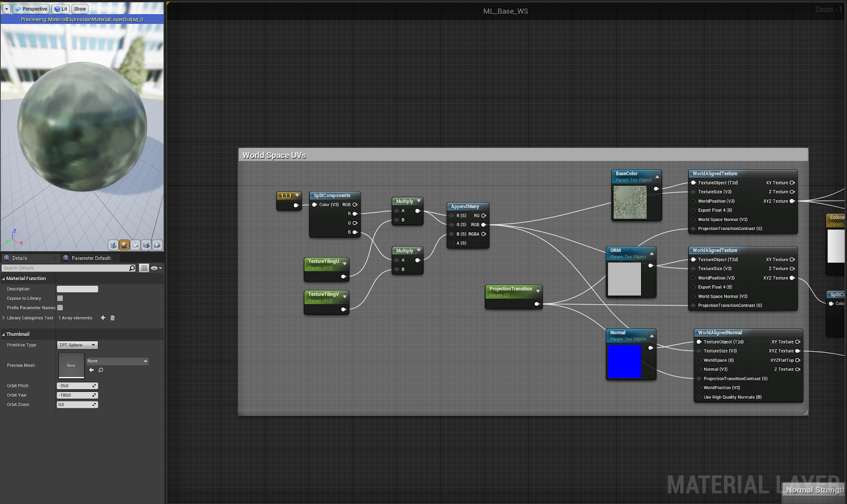The width and height of the screenshot is (847, 504).
Task: Open the property matrix grid icon
Action: pyautogui.click(x=143, y=268)
